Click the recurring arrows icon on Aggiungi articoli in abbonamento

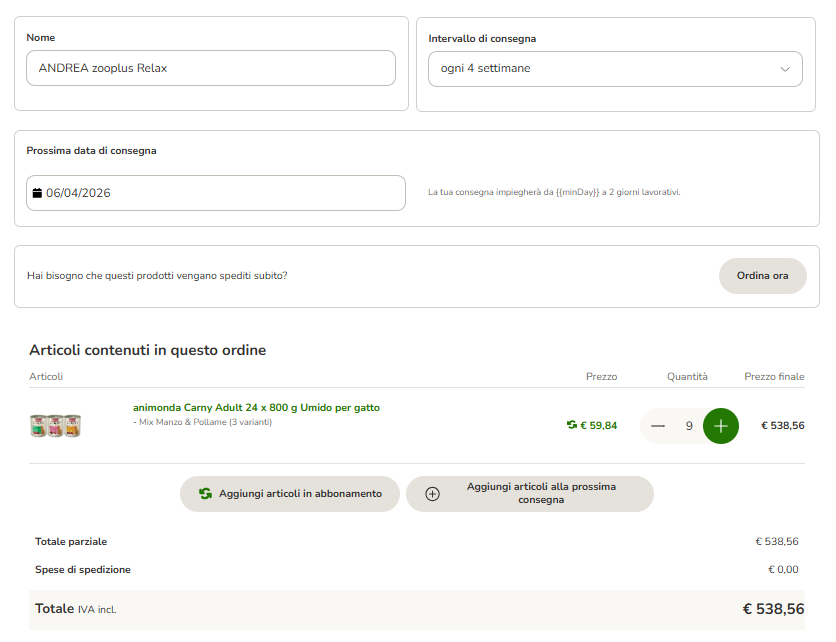pyautogui.click(x=206, y=494)
